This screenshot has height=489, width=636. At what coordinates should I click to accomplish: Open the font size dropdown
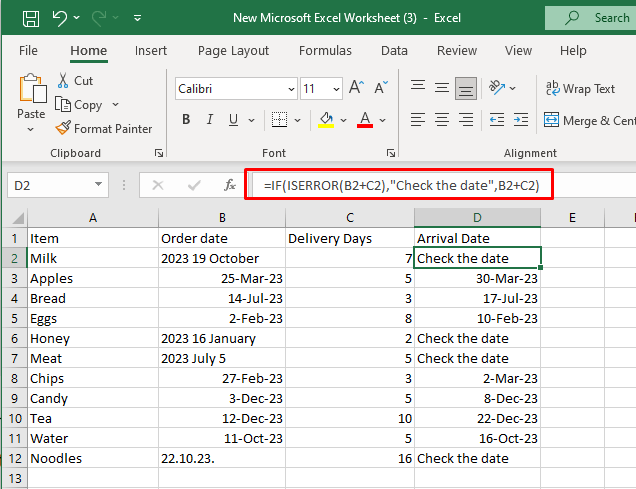point(336,89)
